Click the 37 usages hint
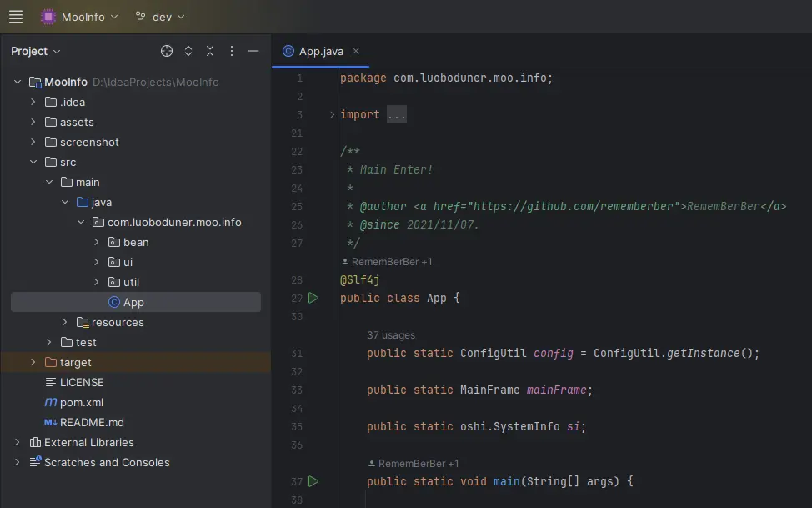The image size is (812, 508). coord(390,335)
